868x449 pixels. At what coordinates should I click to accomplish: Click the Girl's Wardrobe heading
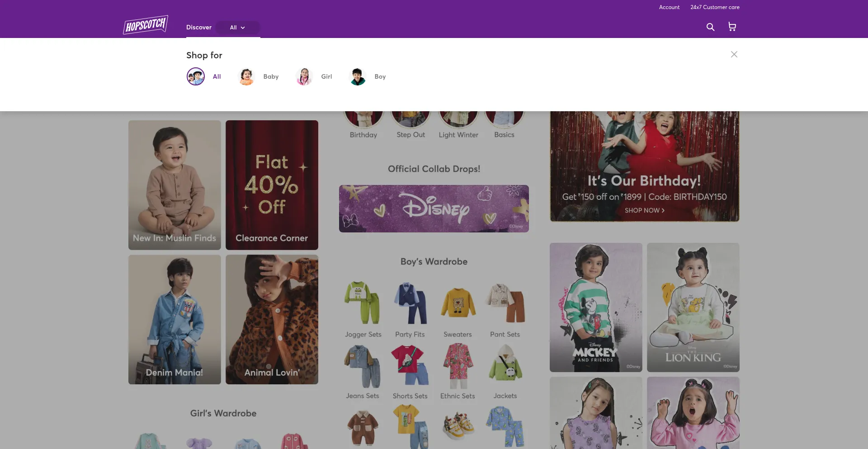pyautogui.click(x=223, y=413)
